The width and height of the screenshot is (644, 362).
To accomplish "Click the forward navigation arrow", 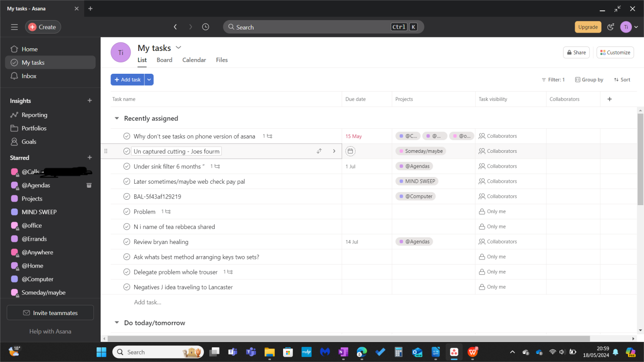I will [x=191, y=27].
